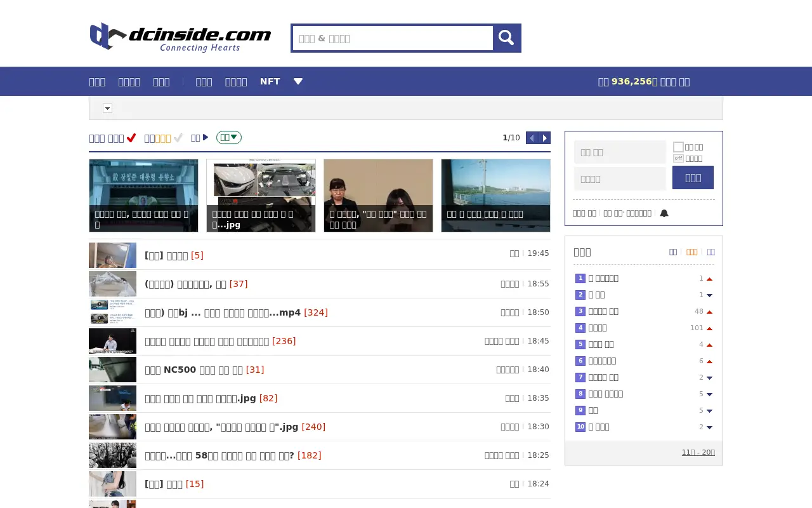Open the '11 - 20' ranking link
This screenshot has height=508, width=812.
698,452
